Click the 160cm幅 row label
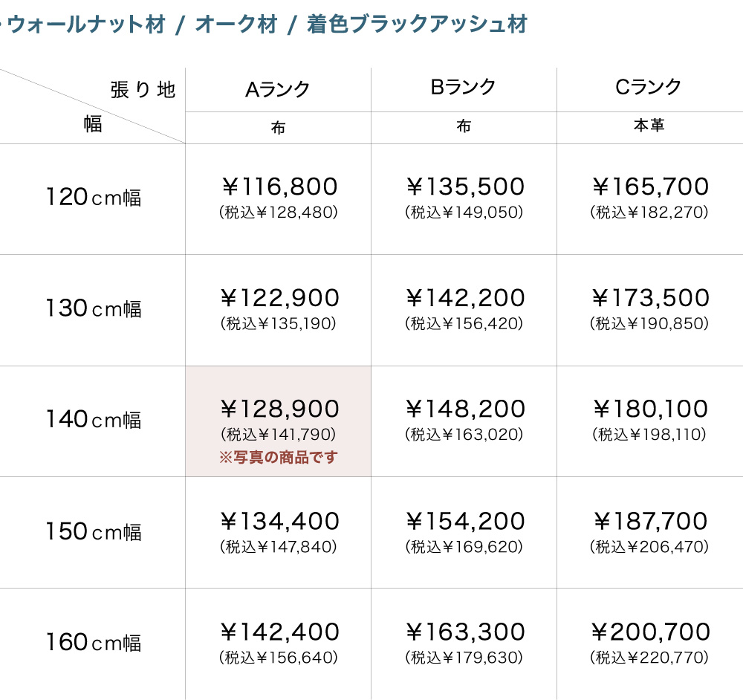The width and height of the screenshot is (743, 700). coord(94,642)
